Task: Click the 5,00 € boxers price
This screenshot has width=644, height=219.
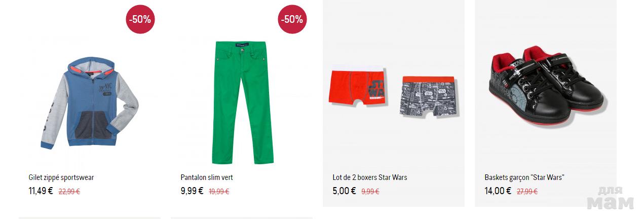Action: tap(344, 191)
